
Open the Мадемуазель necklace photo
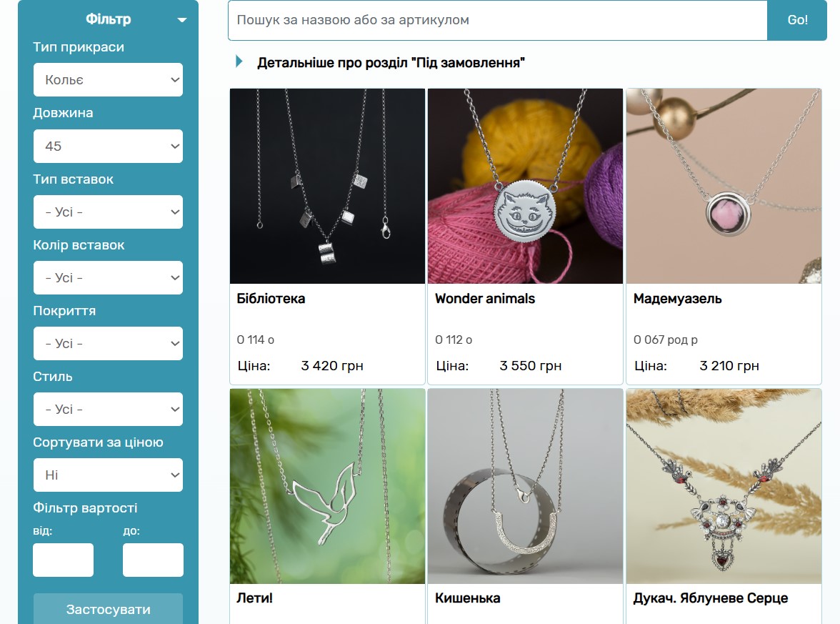click(x=724, y=186)
